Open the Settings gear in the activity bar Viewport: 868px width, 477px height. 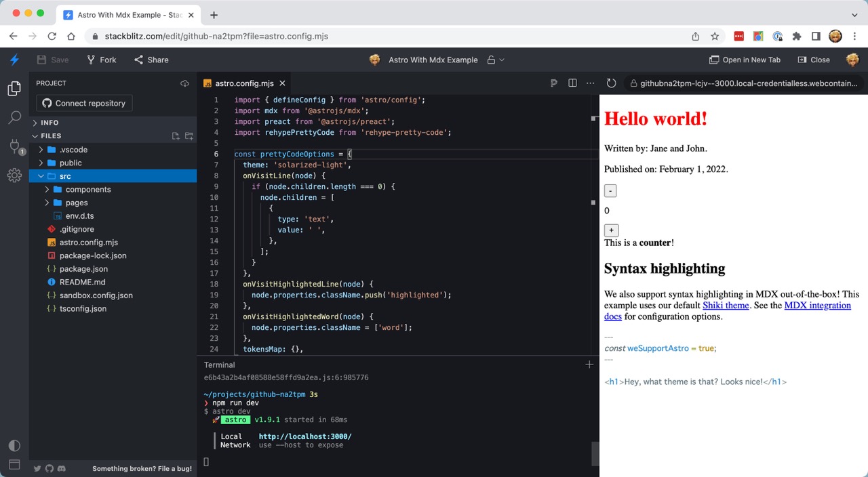14,175
